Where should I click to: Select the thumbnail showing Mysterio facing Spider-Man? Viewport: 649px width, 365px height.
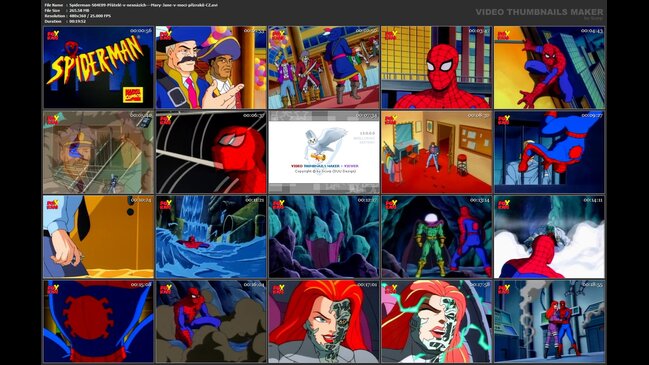click(436, 236)
